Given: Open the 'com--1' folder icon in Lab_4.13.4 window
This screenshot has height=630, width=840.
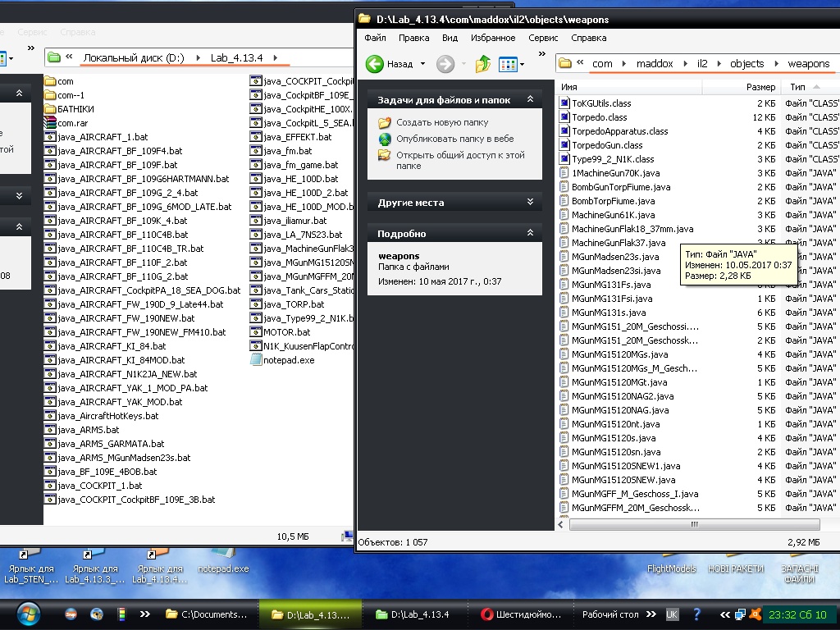Looking at the screenshot, I should click(x=50, y=95).
